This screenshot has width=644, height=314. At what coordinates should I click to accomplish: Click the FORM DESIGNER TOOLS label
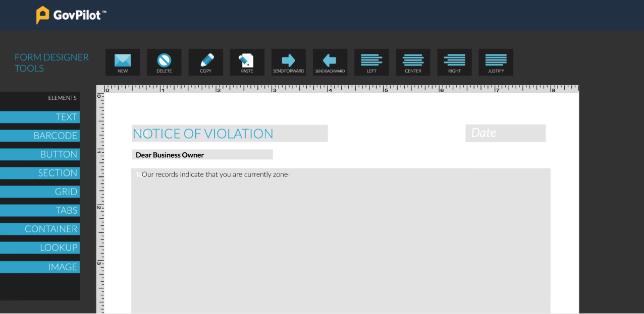[51, 62]
